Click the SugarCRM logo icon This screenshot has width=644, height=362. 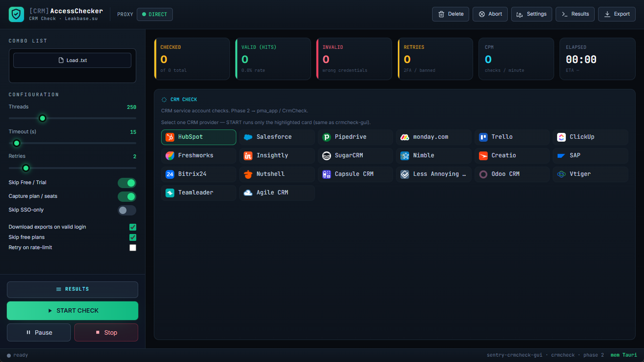(x=327, y=156)
